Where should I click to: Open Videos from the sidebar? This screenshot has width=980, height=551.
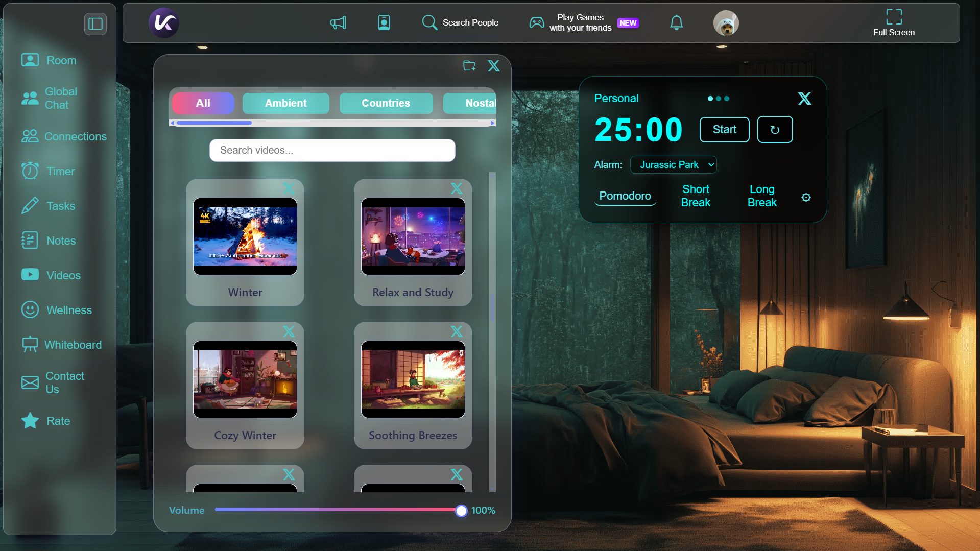coord(51,275)
